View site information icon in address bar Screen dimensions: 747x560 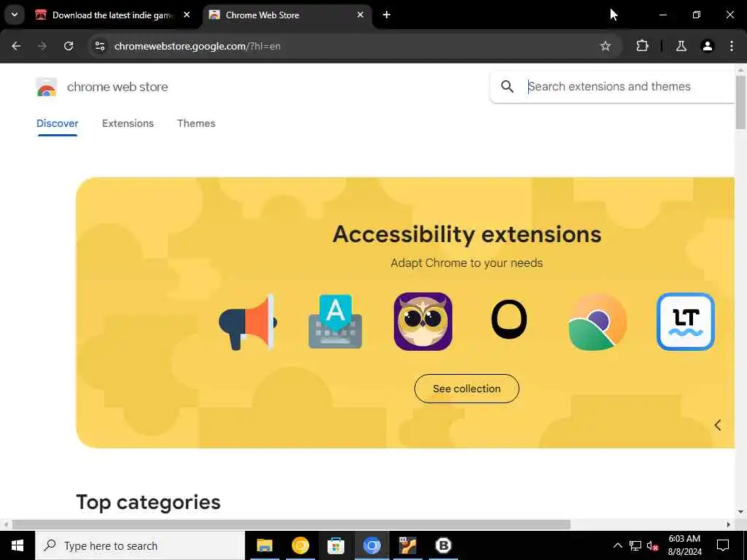point(99,46)
